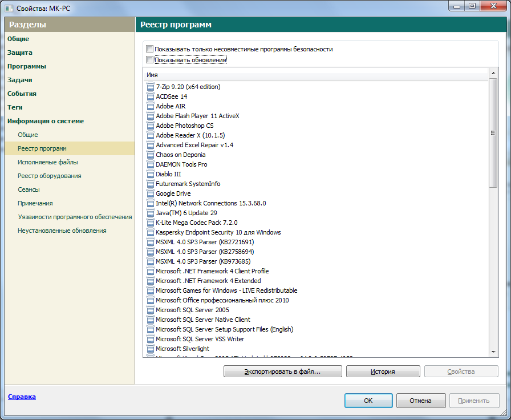This screenshot has height=420, width=511.
Task: Open the Защита section
Action: click(x=20, y=52)
